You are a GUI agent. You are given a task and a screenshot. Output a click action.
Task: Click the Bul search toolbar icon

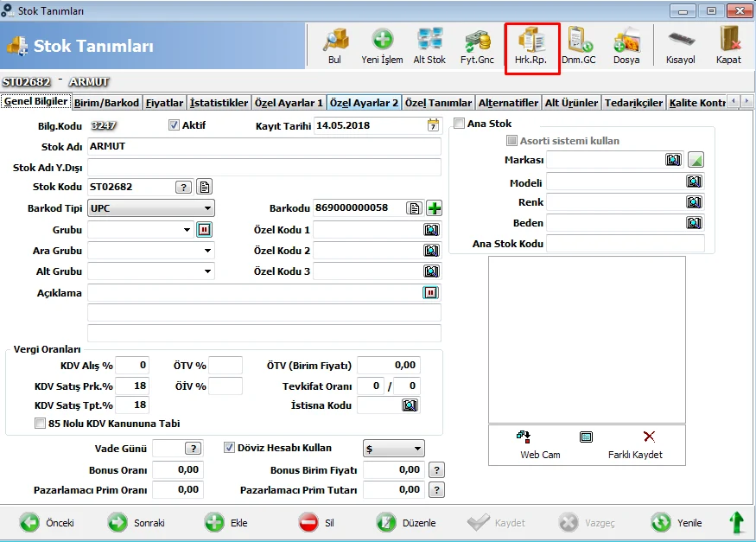[335, 47]
